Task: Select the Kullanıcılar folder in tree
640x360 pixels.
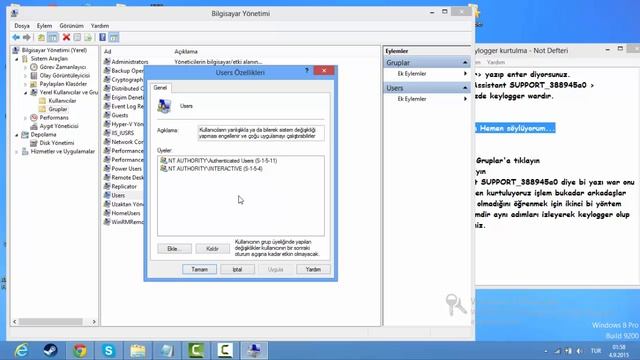Action: 58,101
